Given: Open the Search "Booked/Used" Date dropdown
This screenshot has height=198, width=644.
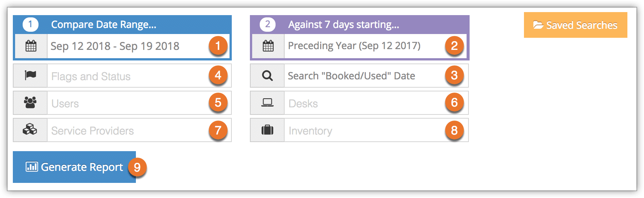Looking at the screenshot, I should (376, 76).
